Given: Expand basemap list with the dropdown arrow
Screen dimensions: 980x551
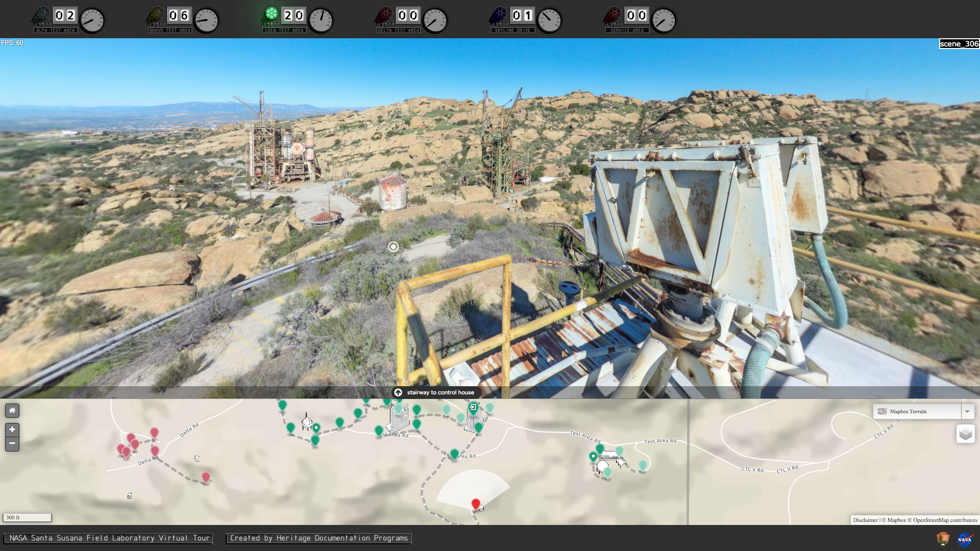Looking at the screenshot, I should 967,411.
